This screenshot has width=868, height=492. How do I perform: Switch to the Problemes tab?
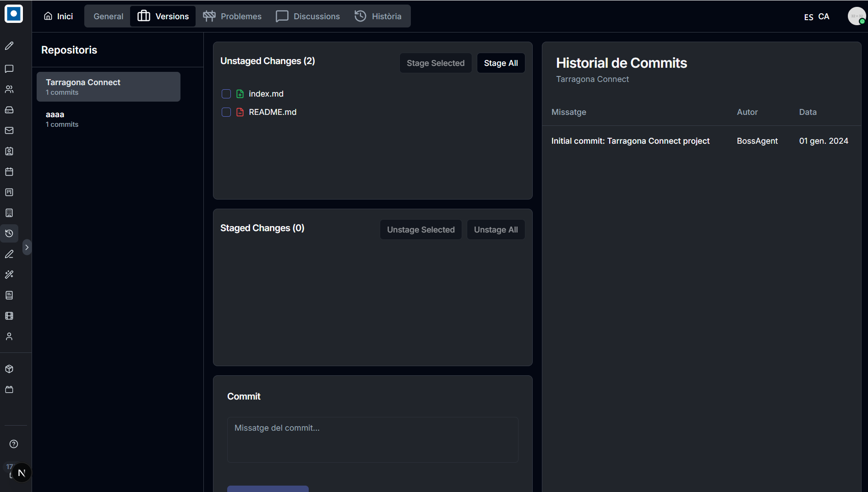(232, 16)
